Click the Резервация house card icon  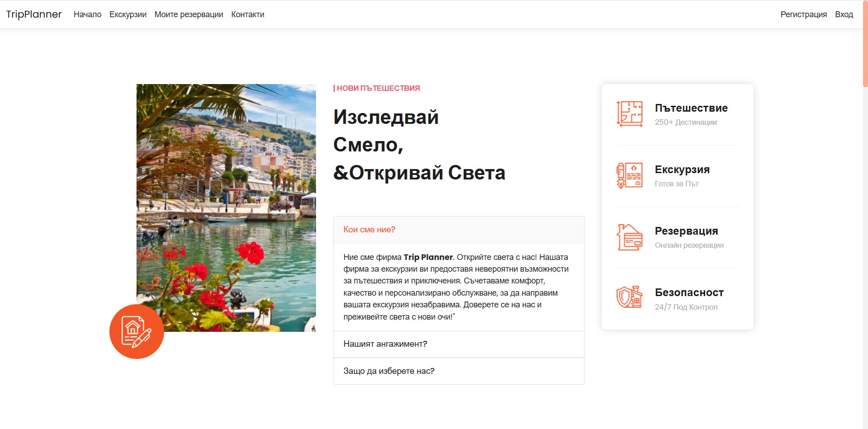[629, 237]
